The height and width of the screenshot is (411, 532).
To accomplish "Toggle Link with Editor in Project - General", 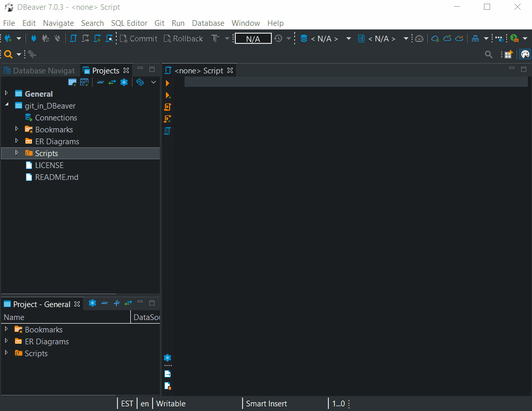I will (x=128, y=303).
